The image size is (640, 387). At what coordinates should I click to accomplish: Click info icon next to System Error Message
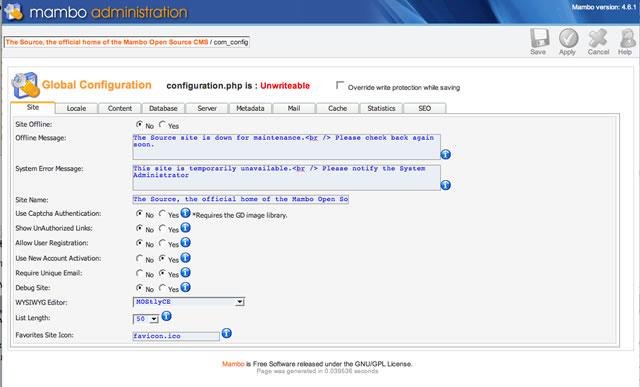click(x=446, y=185)
